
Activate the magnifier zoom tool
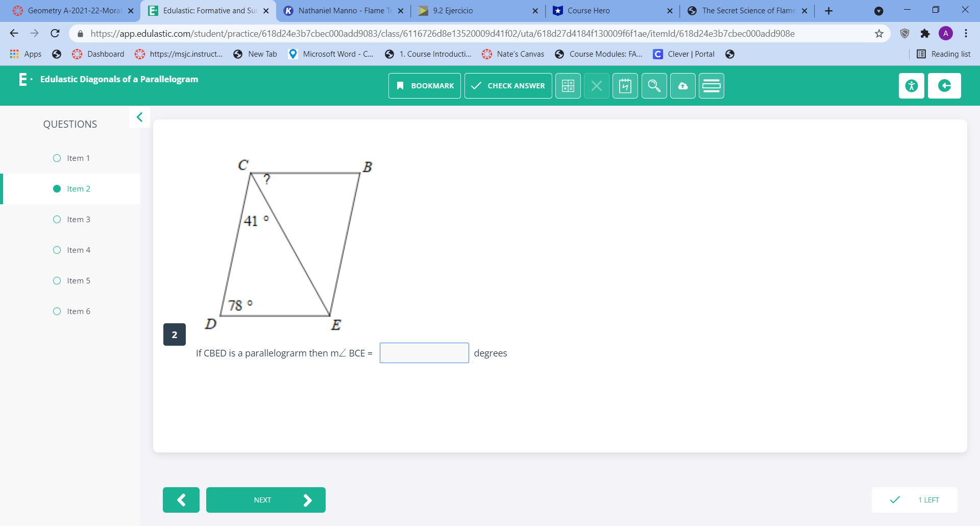pos(654,85)
